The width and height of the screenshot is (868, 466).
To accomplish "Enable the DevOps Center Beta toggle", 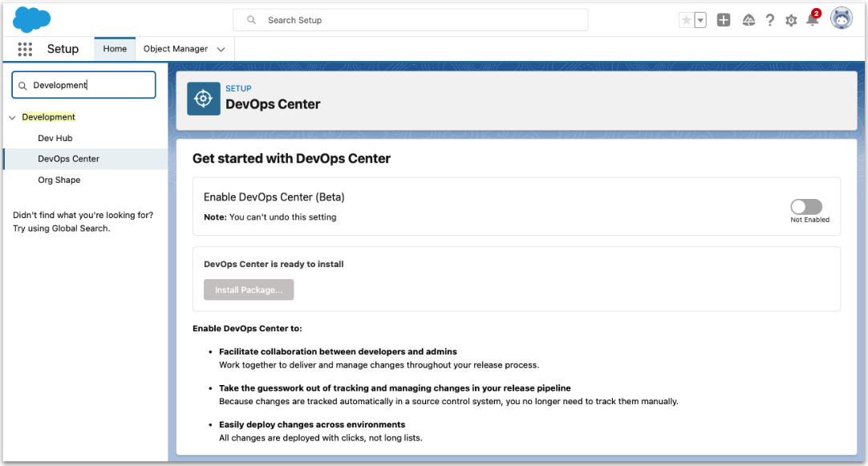I will [x=805, y=206].
